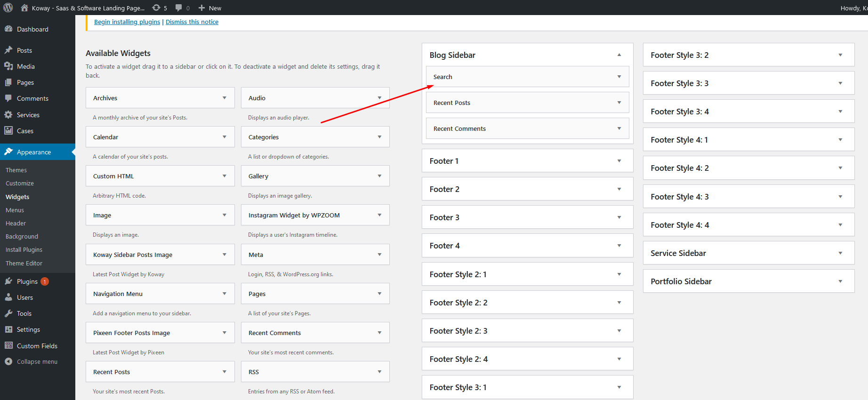Click the plugin update badge showing 1
The width and height of the screenshot is (868, 400).
click(45, 281)
